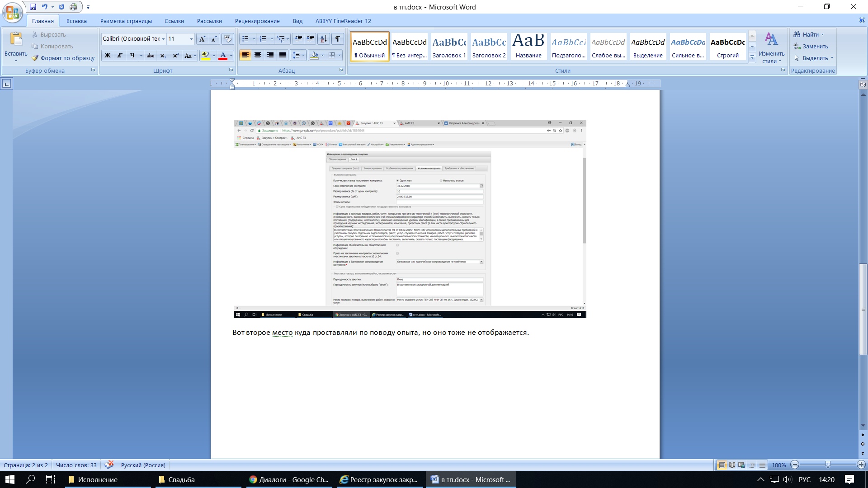This screenshot has width=868, height=488.
Task: Open Шрифт dialog launcher
Action: (x=231, y=70)
